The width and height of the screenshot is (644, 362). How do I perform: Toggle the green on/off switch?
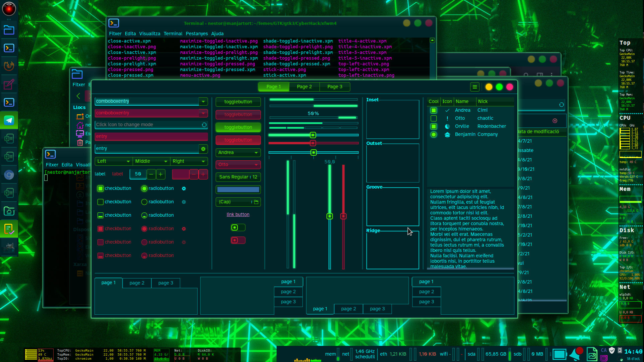tap(238, 228)
